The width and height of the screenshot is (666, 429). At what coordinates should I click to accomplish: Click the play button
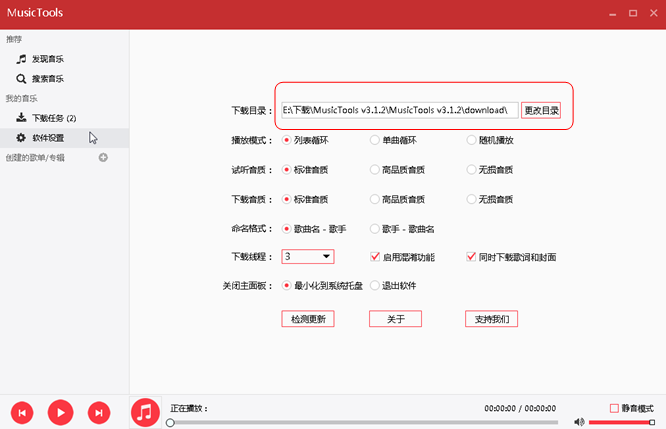(60, 412)
